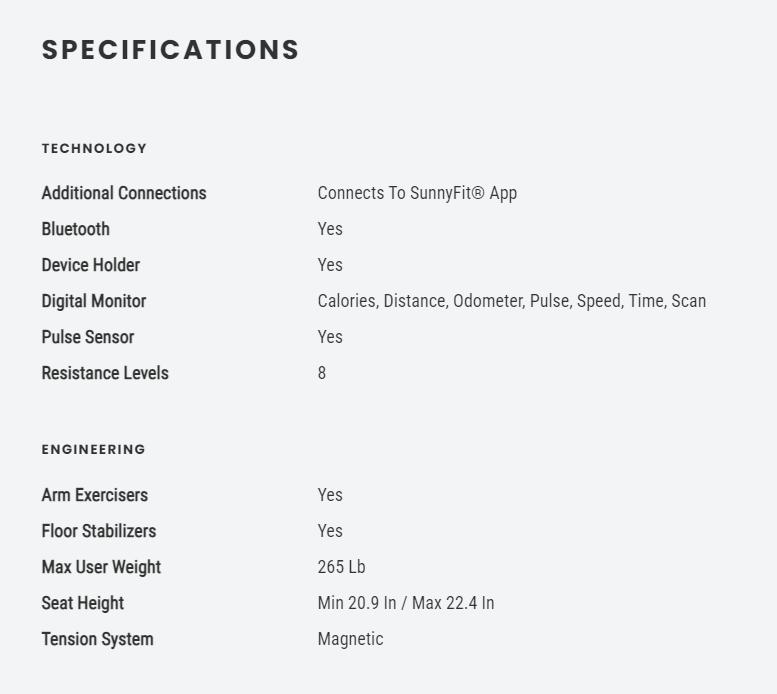777x694 pixels.
Task: Click the Resistance Levels value 8
Action: coord(322,373)
